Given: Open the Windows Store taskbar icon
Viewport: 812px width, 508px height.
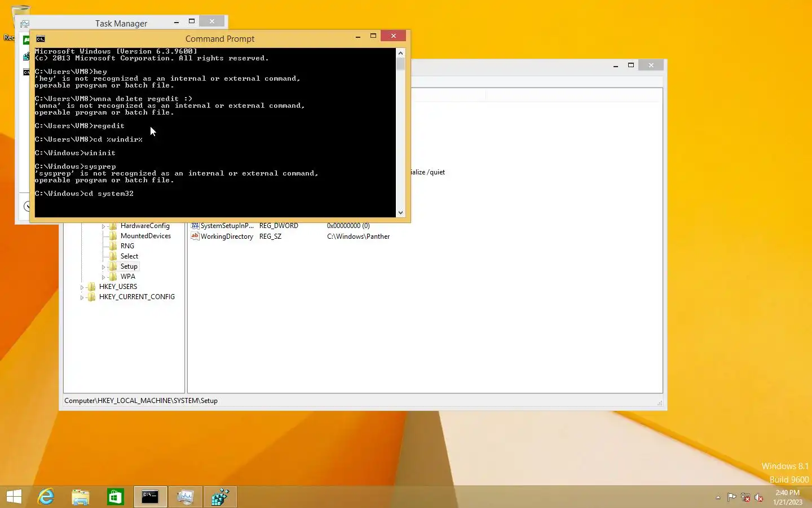Looking at the screenshot, I should click(x=115, y=497).
